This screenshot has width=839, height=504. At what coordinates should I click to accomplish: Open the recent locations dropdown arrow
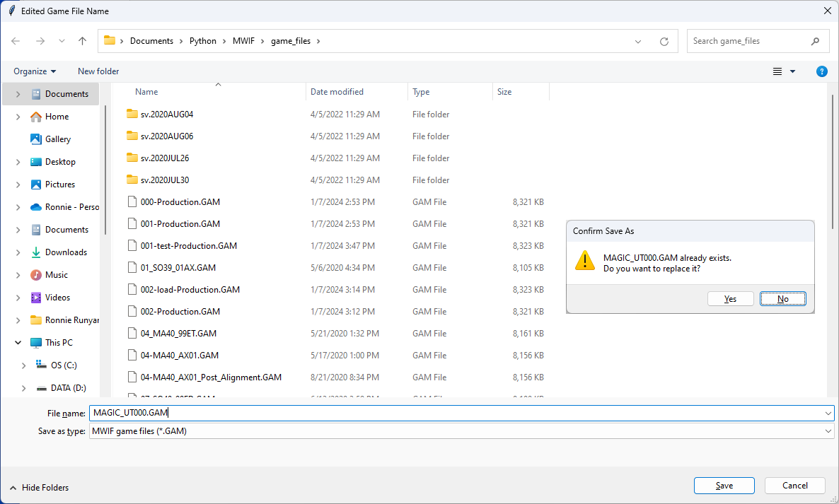pos(61,41)
